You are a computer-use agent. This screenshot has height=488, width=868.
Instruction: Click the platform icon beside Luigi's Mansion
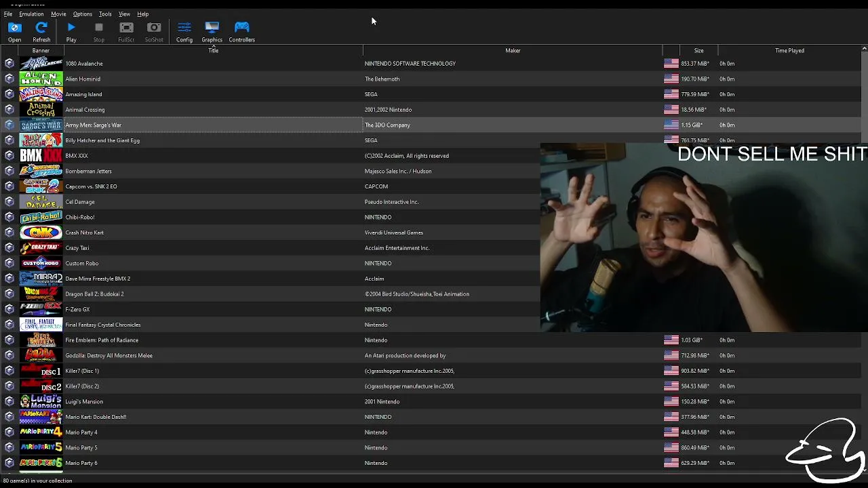pos(9,402)
